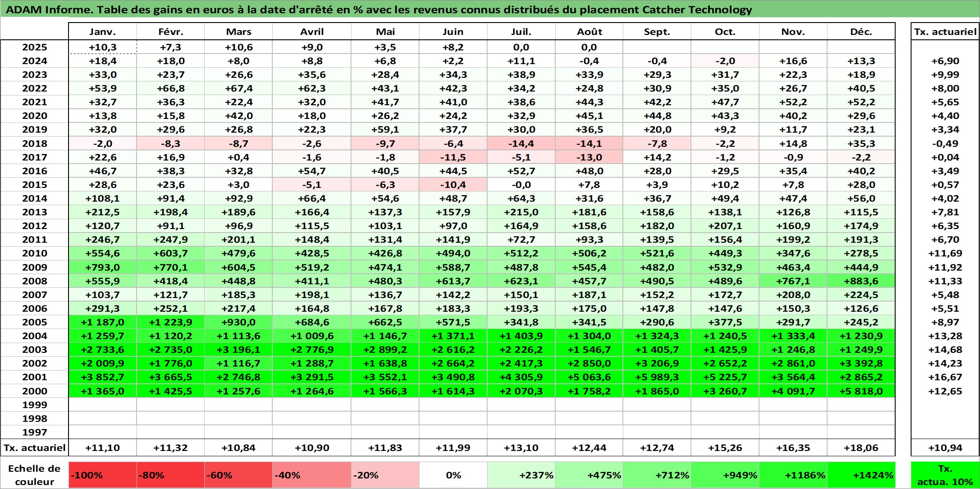Click the cell with value +10,3
980x489 pixels.
pos(103,47)
